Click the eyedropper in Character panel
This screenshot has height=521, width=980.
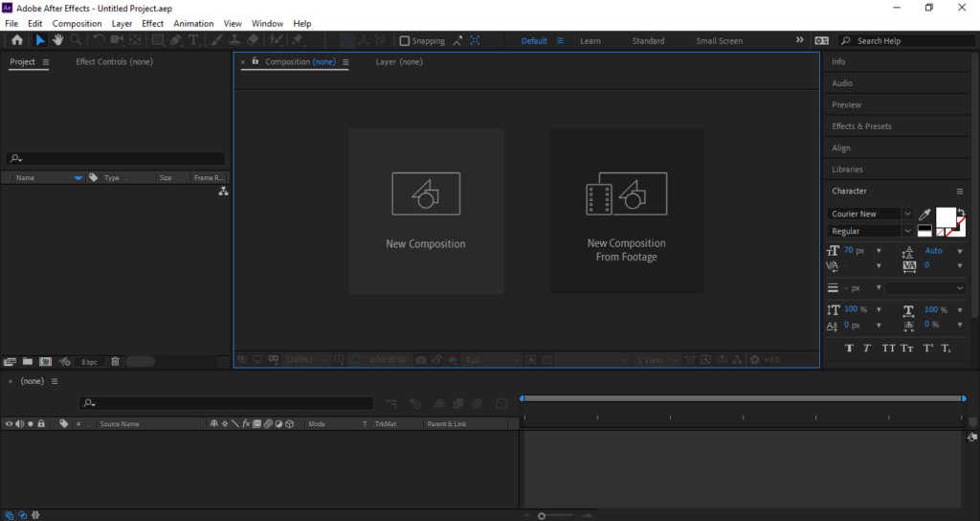[924, 214]
